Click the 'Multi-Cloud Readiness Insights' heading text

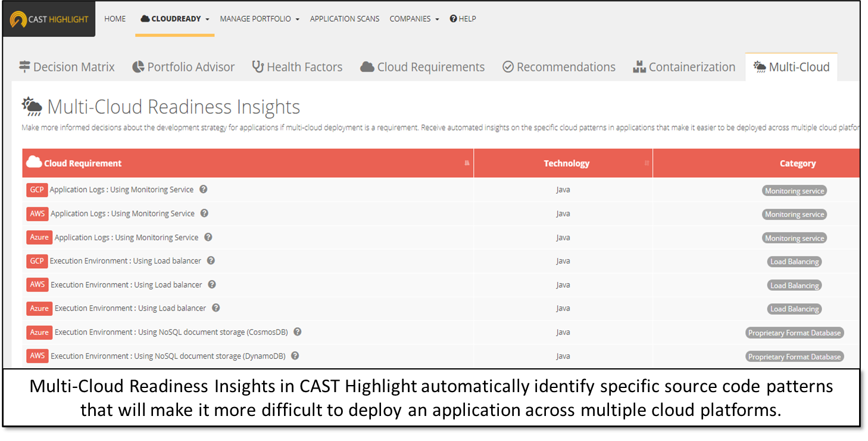[173, 107]
